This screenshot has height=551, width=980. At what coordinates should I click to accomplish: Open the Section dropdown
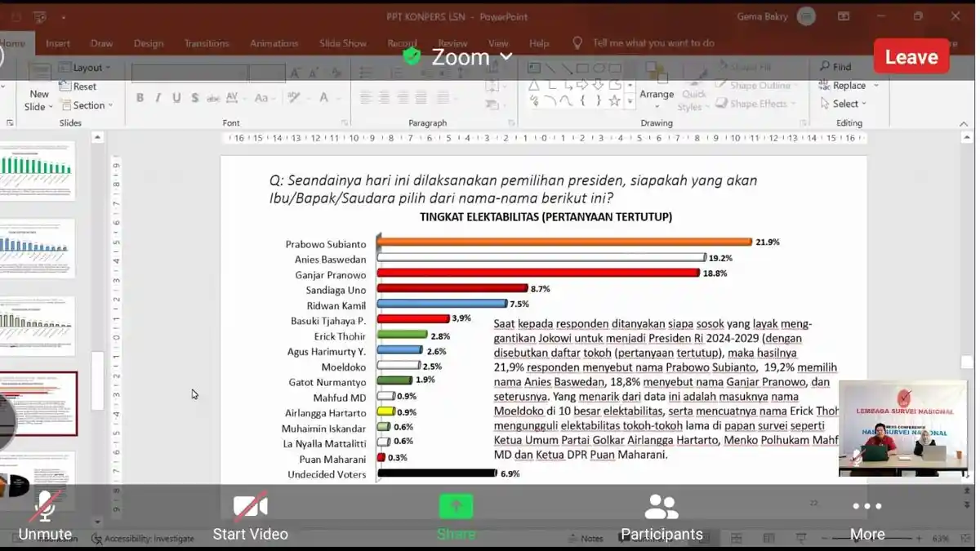(87, 105)
